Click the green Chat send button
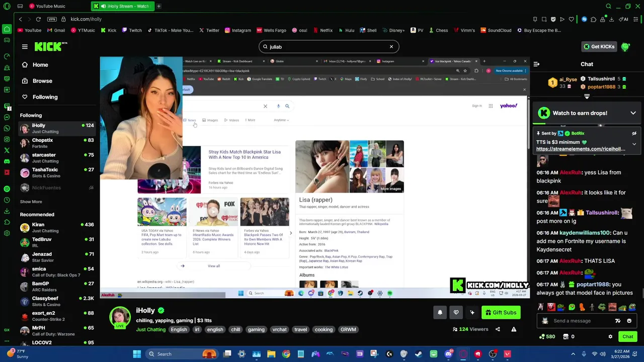Image resolution: width=644 pixels, height=362 pixels. [627, 337]
